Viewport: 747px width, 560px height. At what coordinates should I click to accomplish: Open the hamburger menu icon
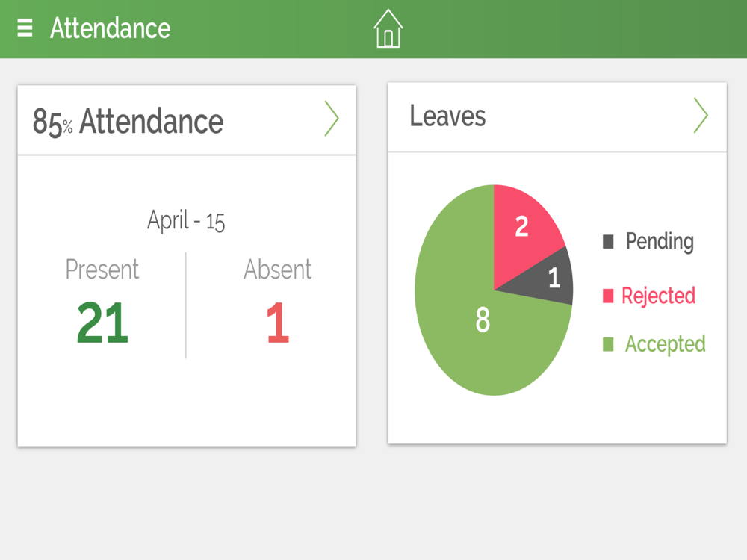point(25,28)
